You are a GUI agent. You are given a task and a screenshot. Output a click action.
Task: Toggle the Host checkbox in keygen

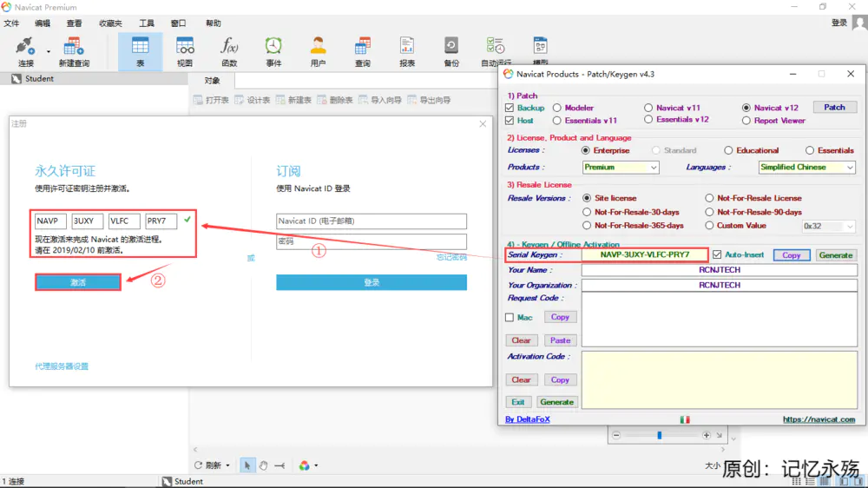click(510, 120)
